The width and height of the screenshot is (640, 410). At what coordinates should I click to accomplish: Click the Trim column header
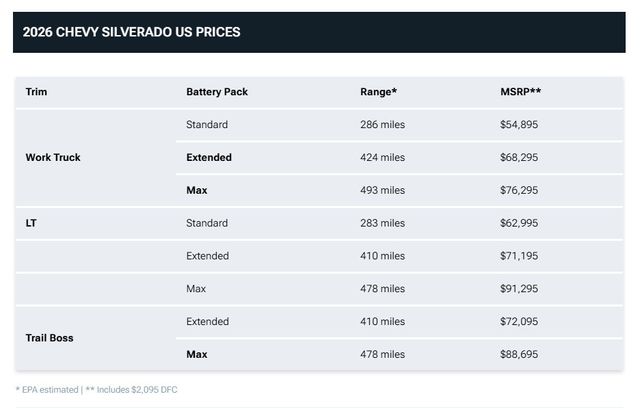click(x=36, y=92)
